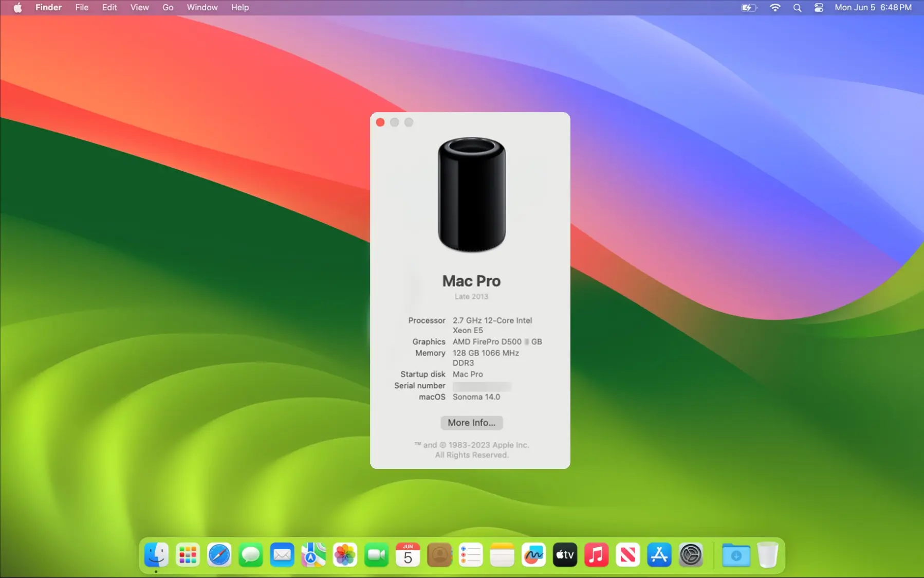Open Notes from the Dock
Viewport: 924px width, 578px height.
point(502,555)
